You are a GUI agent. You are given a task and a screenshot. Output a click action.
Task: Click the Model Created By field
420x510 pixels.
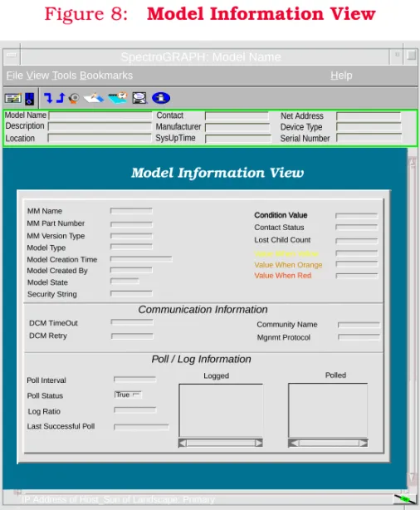pyautogui.click(x=131, y=270)
